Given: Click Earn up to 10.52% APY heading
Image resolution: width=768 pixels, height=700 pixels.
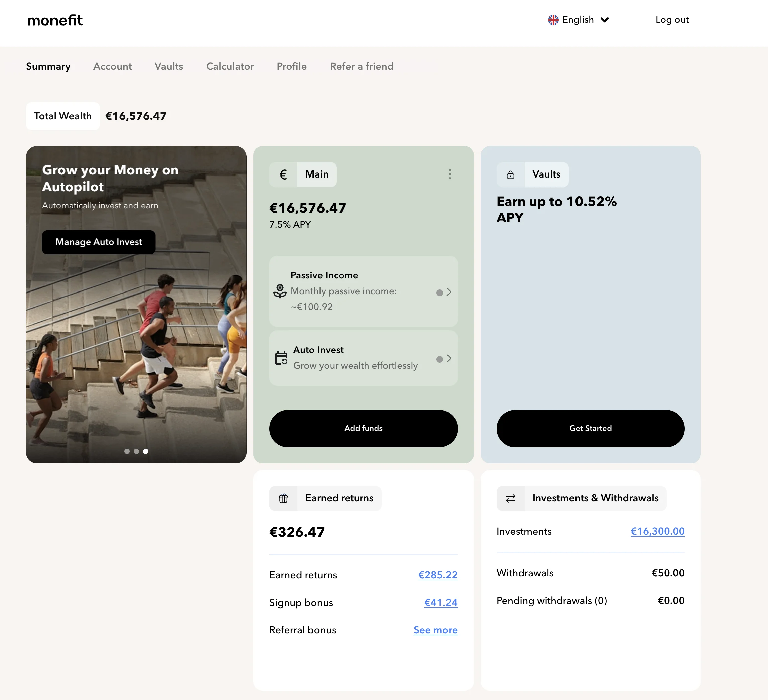Looking at the screenshot, I should [x=556, y=209].
